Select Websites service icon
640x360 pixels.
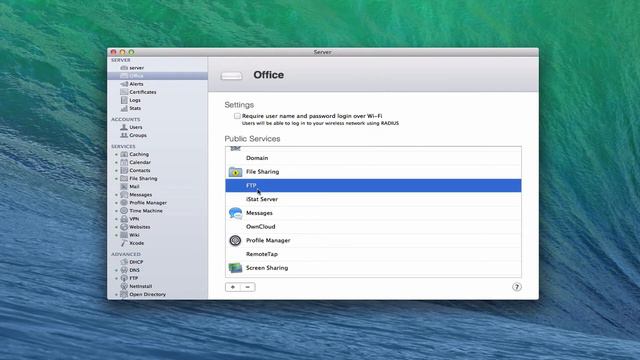pos(124,227)
